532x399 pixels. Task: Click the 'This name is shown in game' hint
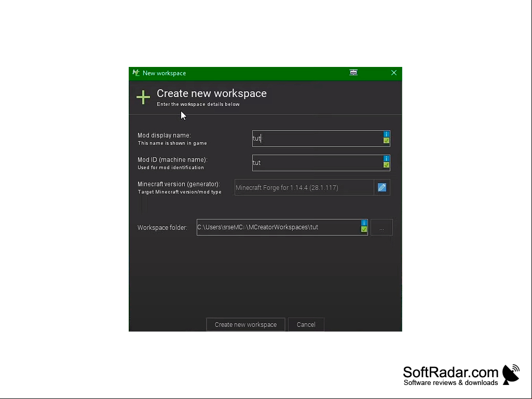tap(172, 143)
